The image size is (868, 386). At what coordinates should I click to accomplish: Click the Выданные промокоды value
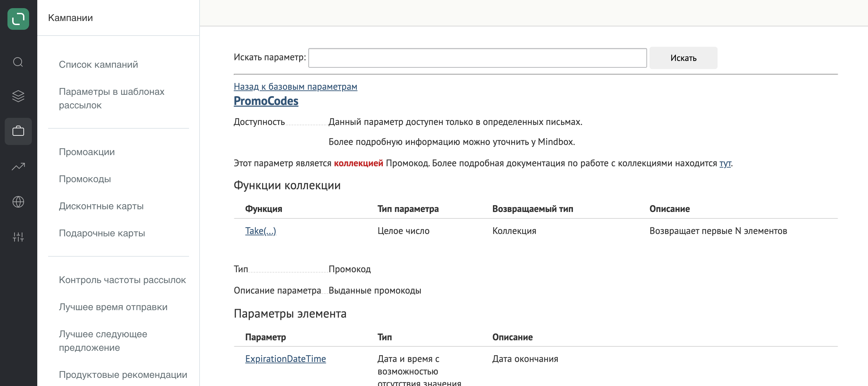coord(375,291)
